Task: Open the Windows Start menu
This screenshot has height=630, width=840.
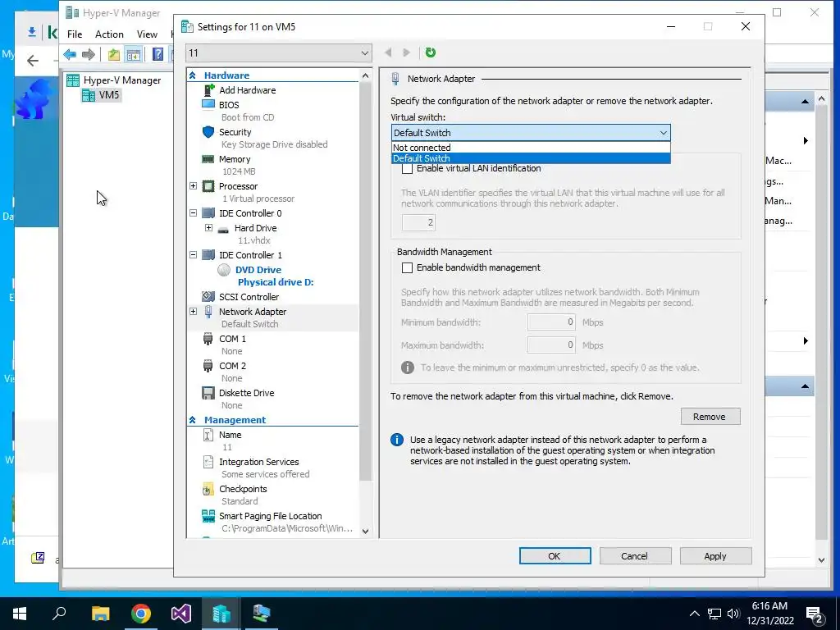Action: (20, 614)
